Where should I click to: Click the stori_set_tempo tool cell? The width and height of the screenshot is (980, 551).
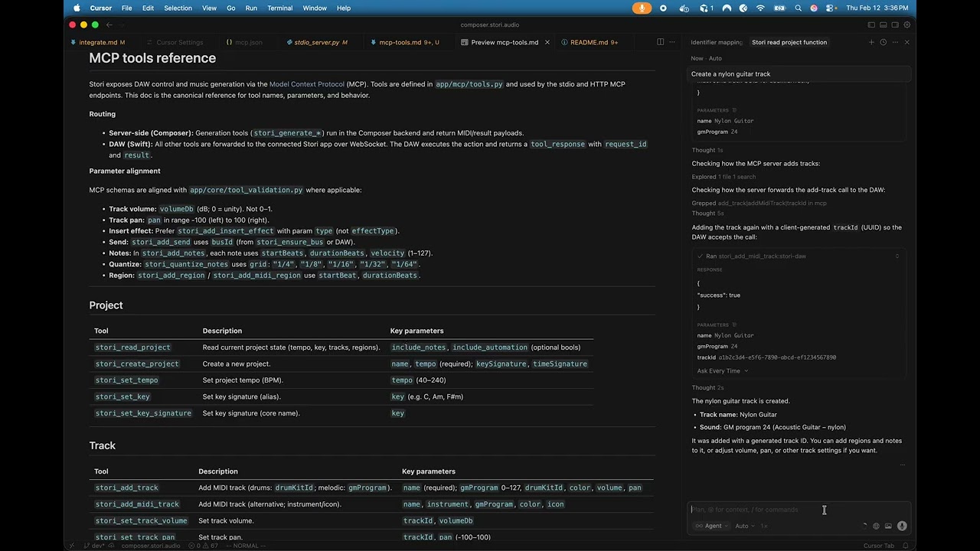[126, 380]
